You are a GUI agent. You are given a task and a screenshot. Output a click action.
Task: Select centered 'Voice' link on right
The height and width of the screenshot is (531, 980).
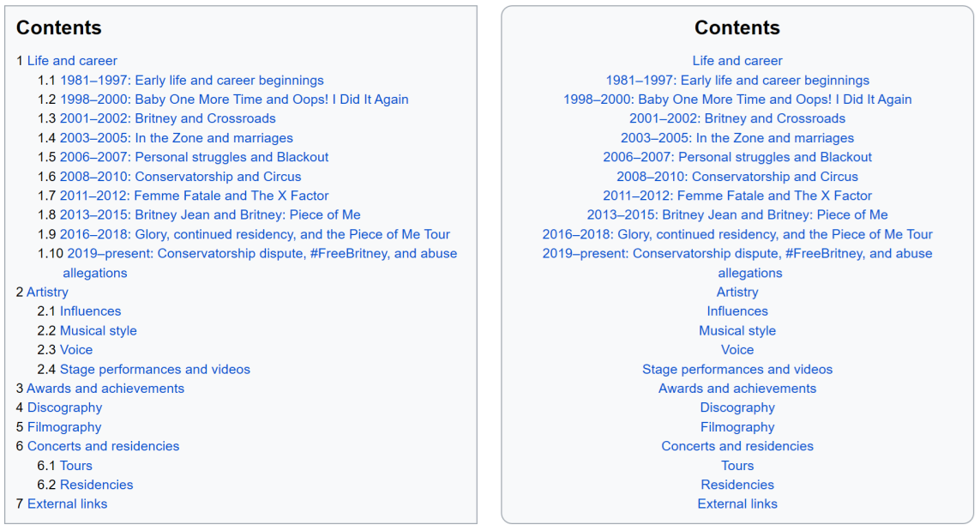click(x=737, y=350)
